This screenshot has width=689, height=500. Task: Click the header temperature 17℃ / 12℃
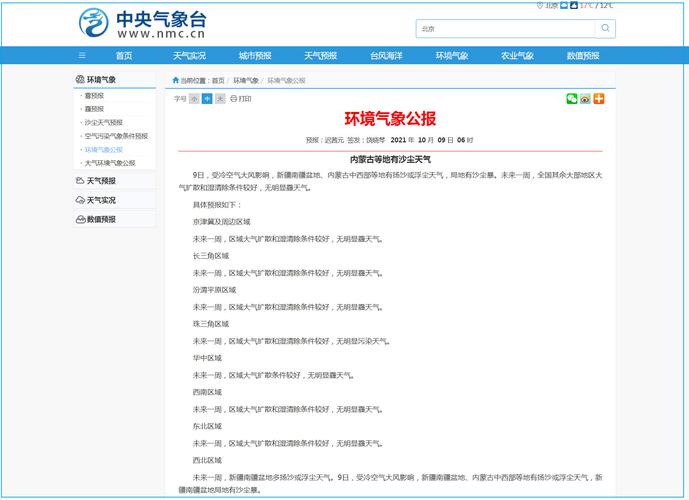tap(596, 5)
